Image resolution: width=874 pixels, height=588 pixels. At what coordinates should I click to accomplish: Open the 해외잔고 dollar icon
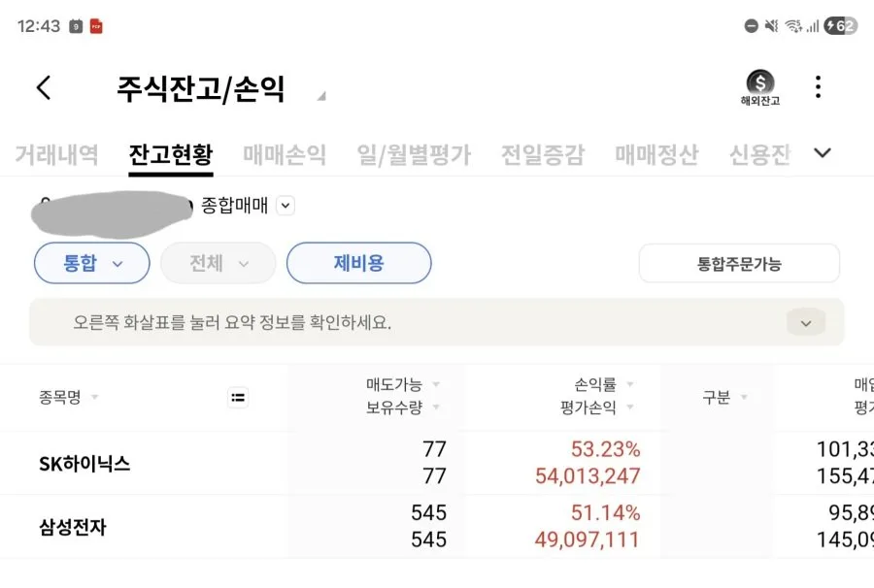point(759,87)
